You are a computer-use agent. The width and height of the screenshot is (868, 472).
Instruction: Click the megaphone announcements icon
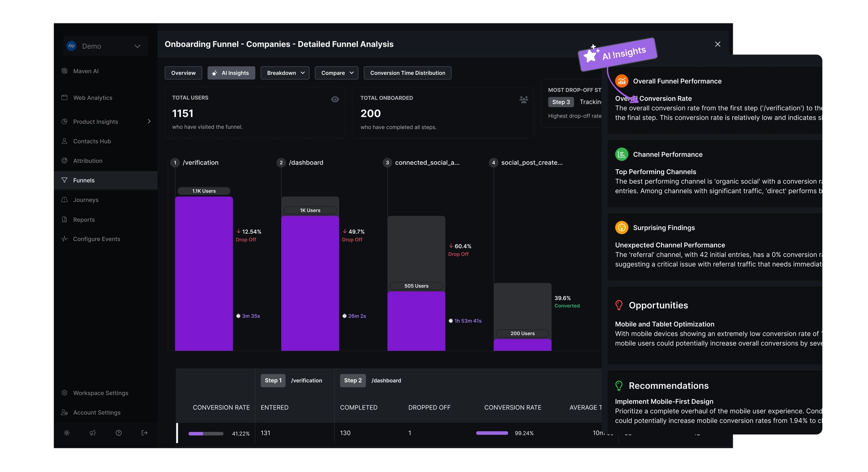click(93, 433)
